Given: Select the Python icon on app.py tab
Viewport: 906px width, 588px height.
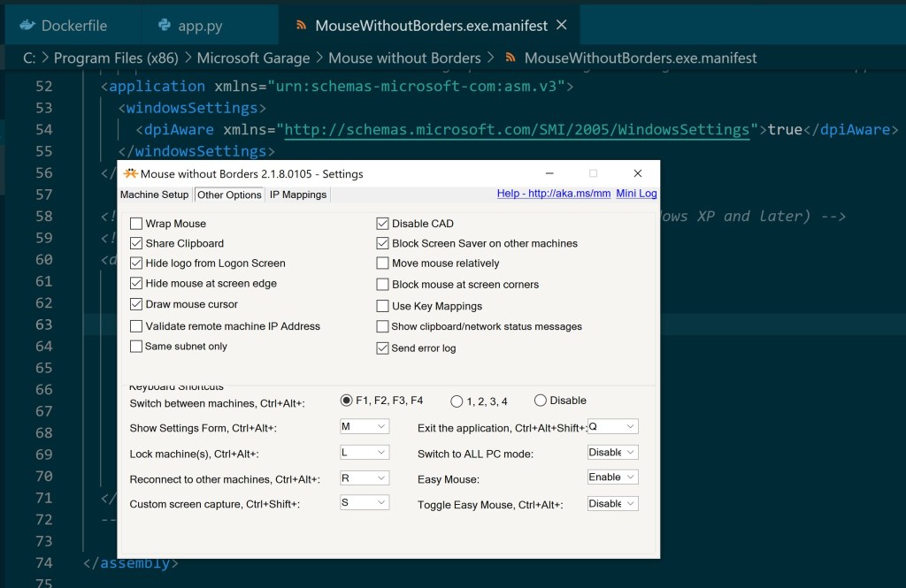Looking at the screenshot, I should coord(165,26).
